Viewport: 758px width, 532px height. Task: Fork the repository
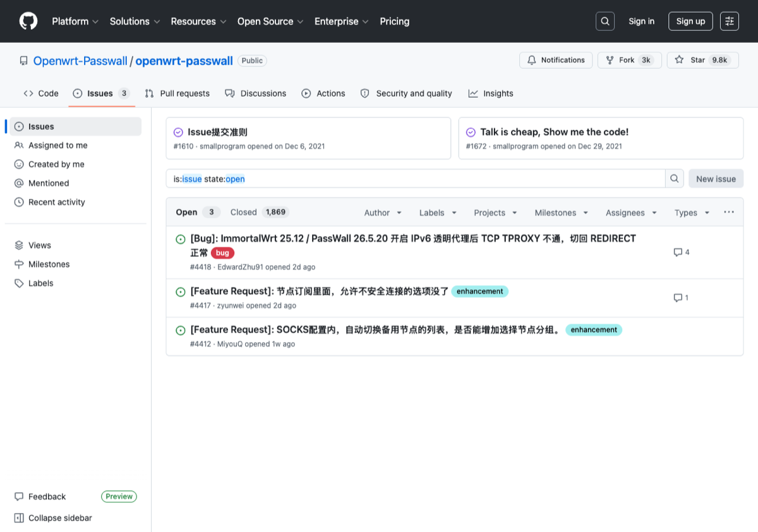630,60
